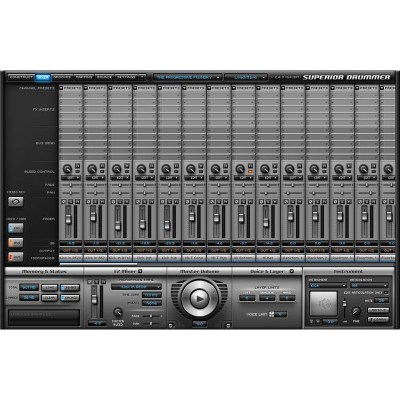400x400 pixels.
Task: Click the Kick Out pan slider
Action: coord(144,193)
